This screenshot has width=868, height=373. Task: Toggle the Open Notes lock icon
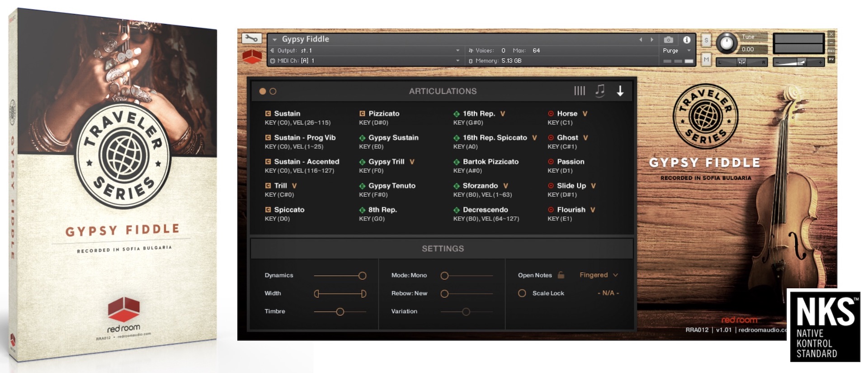(561, 275)
